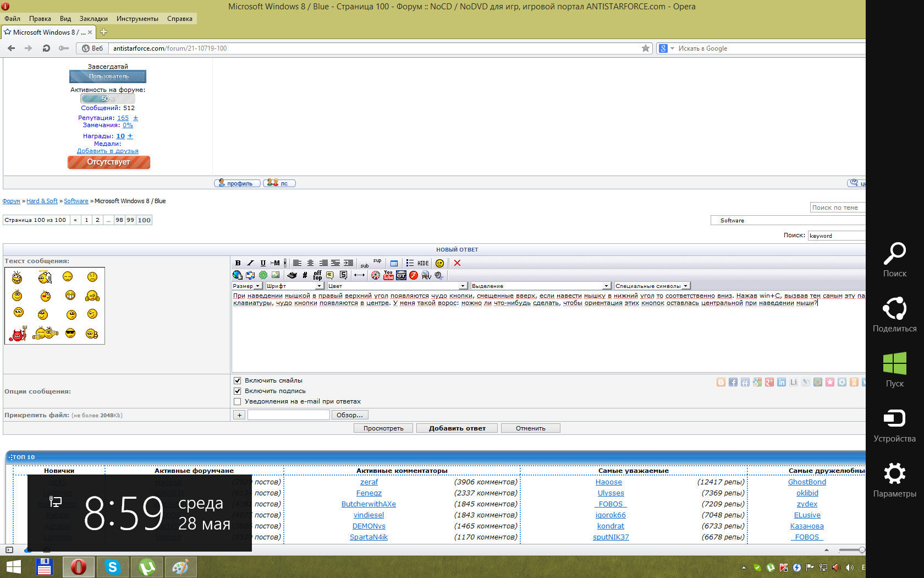Open the Search charm (Поиск)
This screenshot has height=578, width=924.
click(895, 260)
